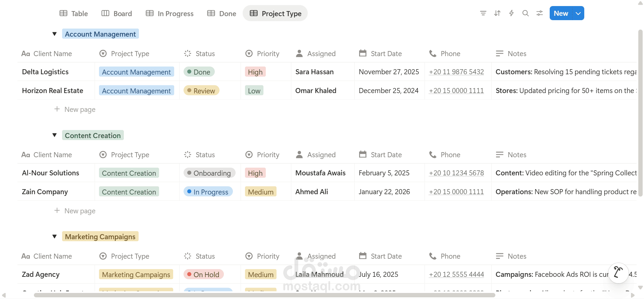Open the search magnifier icon
The width and height of the screenshot is (644, 299).
[x=526, y=13]
